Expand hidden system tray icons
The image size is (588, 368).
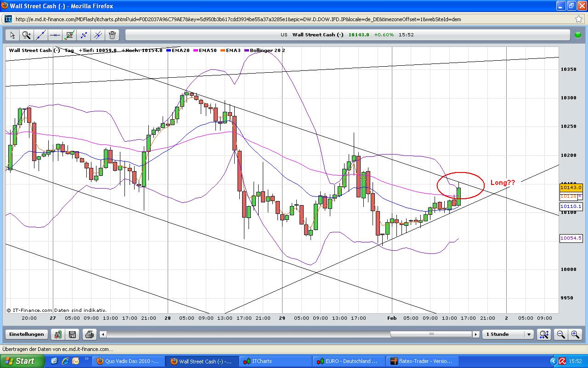(x=553, y=361)
